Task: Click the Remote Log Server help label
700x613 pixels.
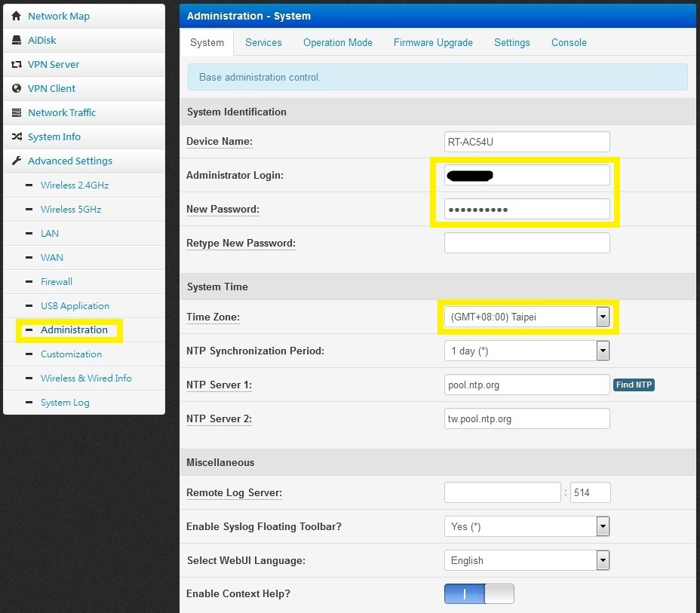Action: point(234,492)
